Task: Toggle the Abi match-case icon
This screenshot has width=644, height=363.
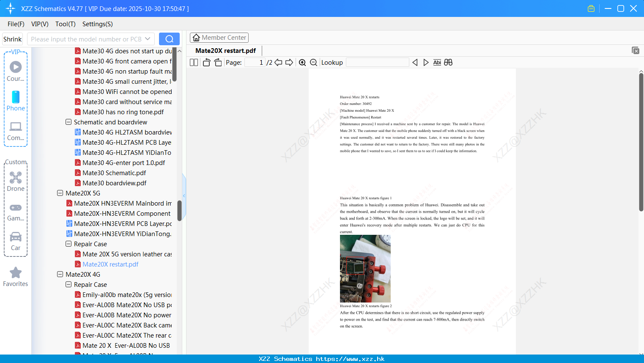Action: 437,63
